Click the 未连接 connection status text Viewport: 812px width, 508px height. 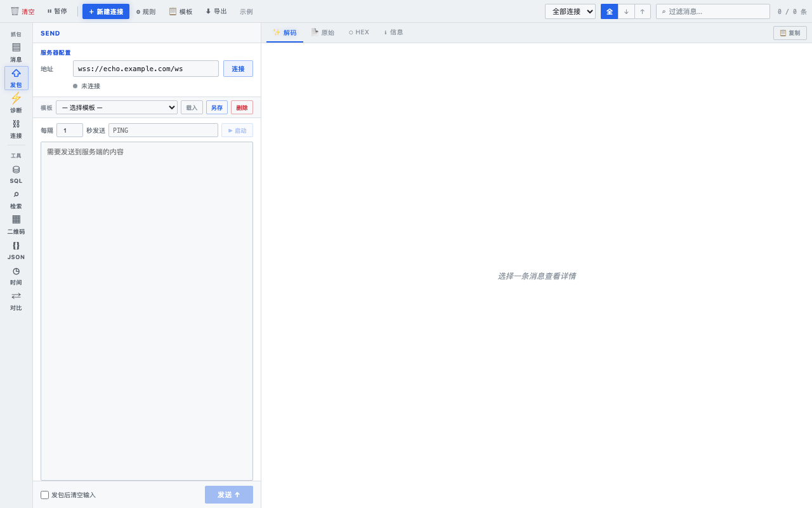91,86
